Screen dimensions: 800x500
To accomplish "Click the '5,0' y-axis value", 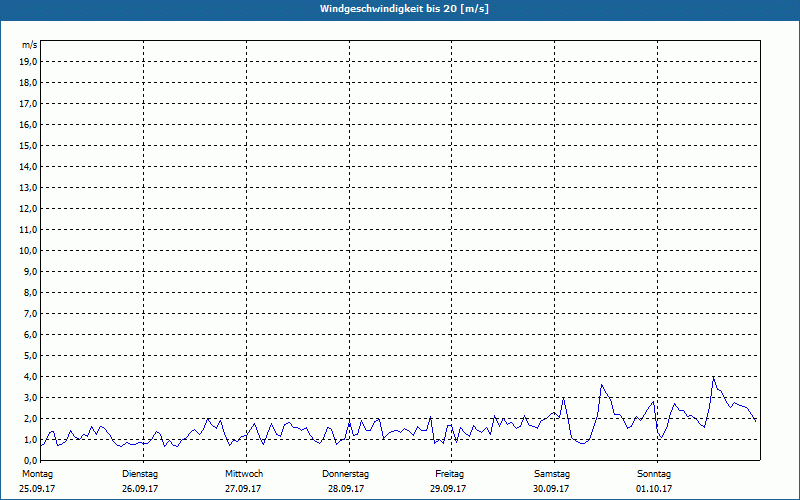I will [x=31, y=355].
